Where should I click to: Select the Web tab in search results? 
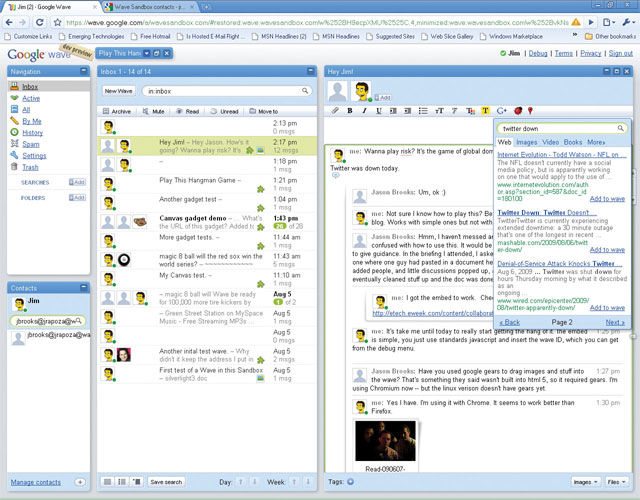(504, 142)
